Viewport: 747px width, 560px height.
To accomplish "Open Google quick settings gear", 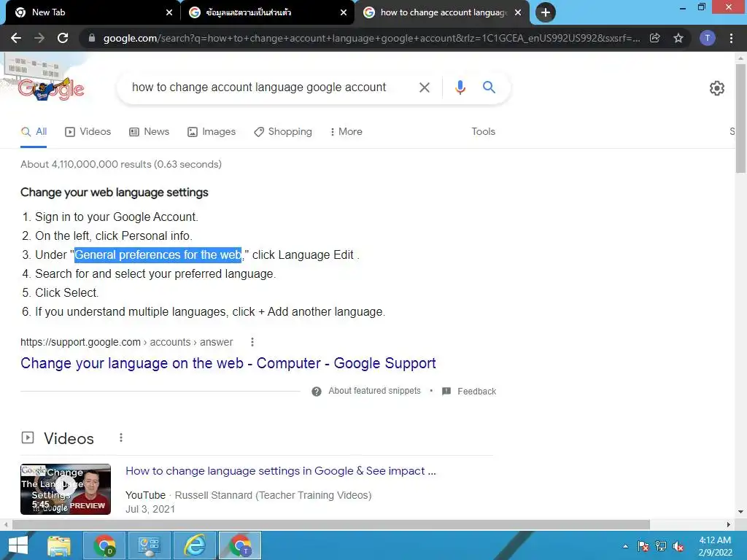I will (716, 88).
